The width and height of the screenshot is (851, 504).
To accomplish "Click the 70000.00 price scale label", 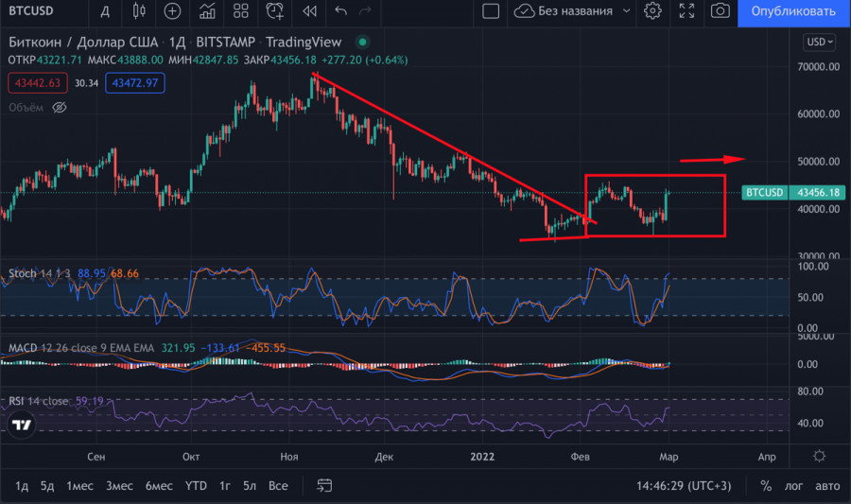I will [x=819, y=67].
